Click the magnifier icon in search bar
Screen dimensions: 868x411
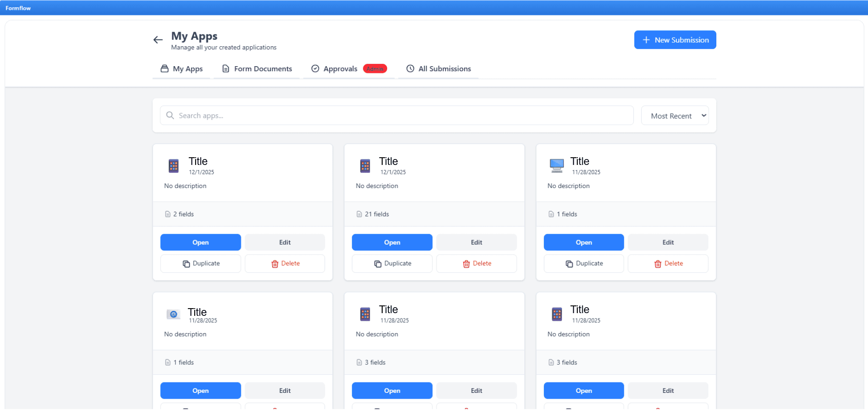pyautogui.click(x=170, y=116)
